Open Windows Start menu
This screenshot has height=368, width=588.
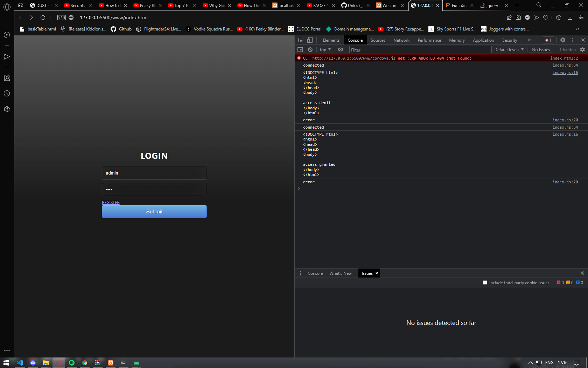[x=6, y=363]
